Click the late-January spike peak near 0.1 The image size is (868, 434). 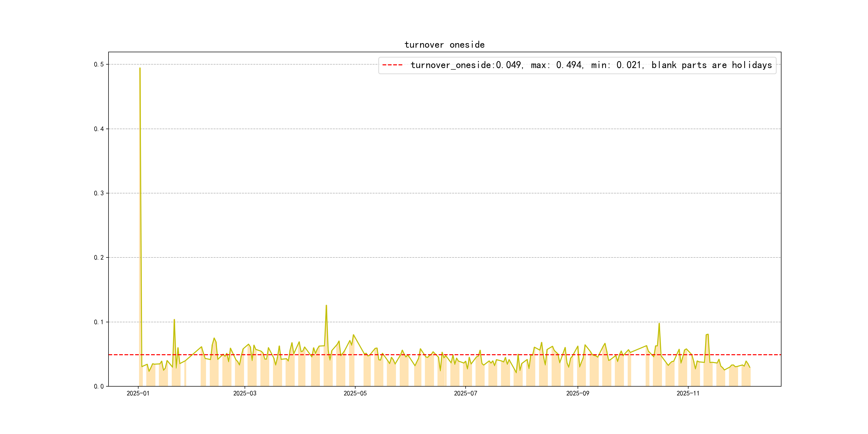click(174, 320)
